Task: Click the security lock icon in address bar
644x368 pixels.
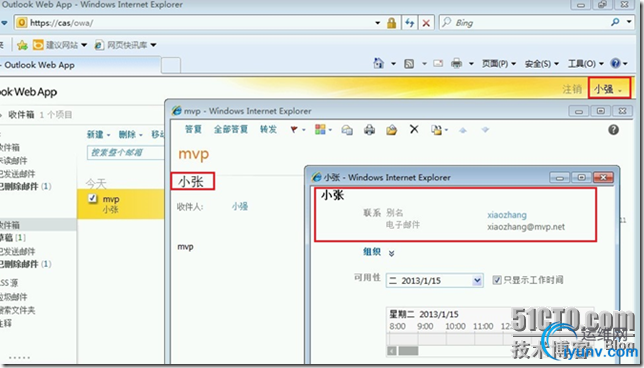Action: 391,23
